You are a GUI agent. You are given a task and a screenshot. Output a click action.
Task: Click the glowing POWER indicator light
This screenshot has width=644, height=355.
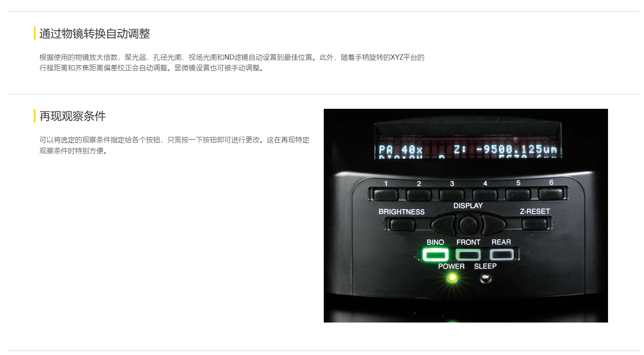pyautogui.click(x=451, y=277)
